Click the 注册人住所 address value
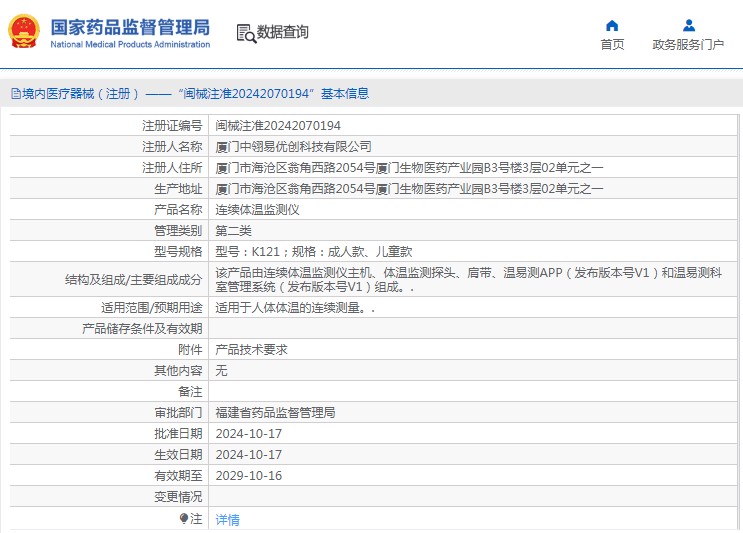Image resolution: width=743 pixels, height=533 pixels. pos(409,168)
